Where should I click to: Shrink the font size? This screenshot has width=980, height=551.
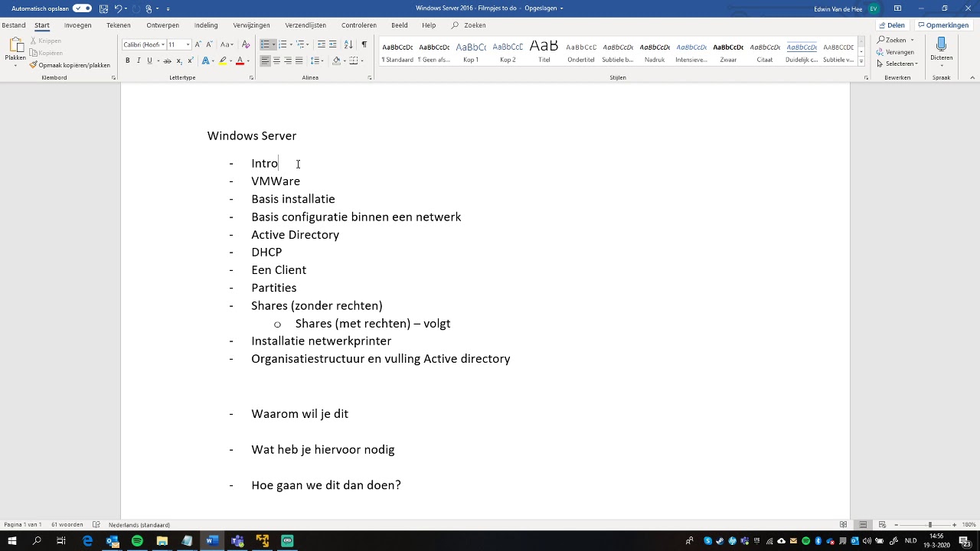(209, 44)
